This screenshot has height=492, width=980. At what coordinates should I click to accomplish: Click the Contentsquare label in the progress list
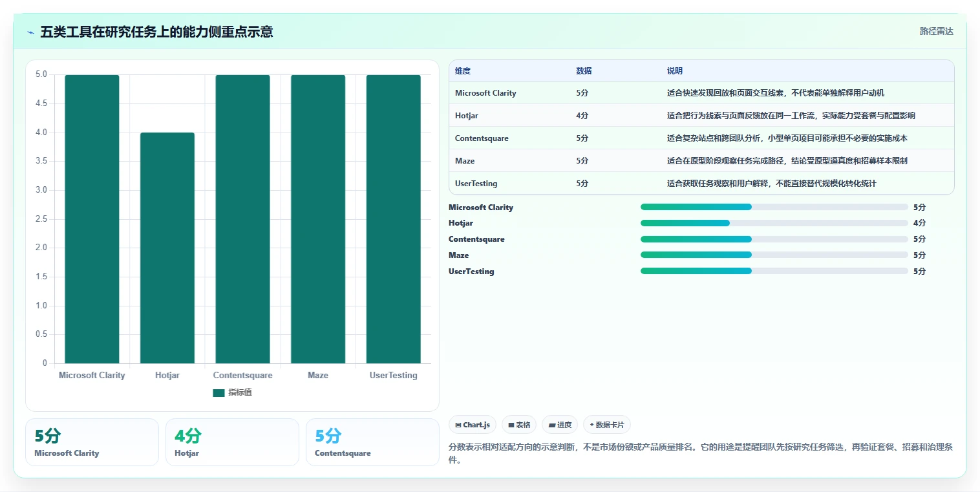[x=476, y=239]
